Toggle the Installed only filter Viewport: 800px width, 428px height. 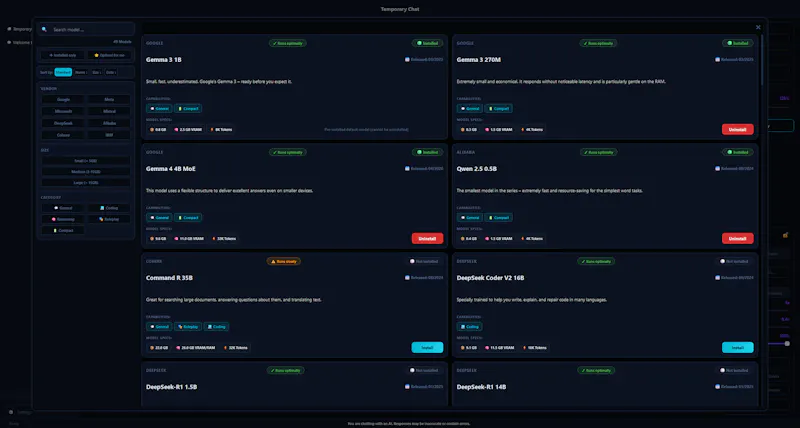point(63,55)
